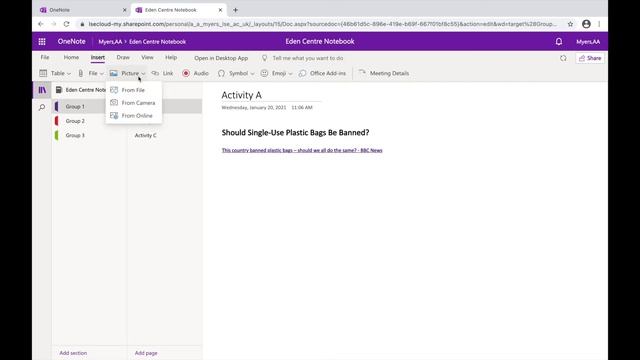This screenshot has width=640, height=360.
Task: Click the Link chain icon
Action: pos(156,73)
